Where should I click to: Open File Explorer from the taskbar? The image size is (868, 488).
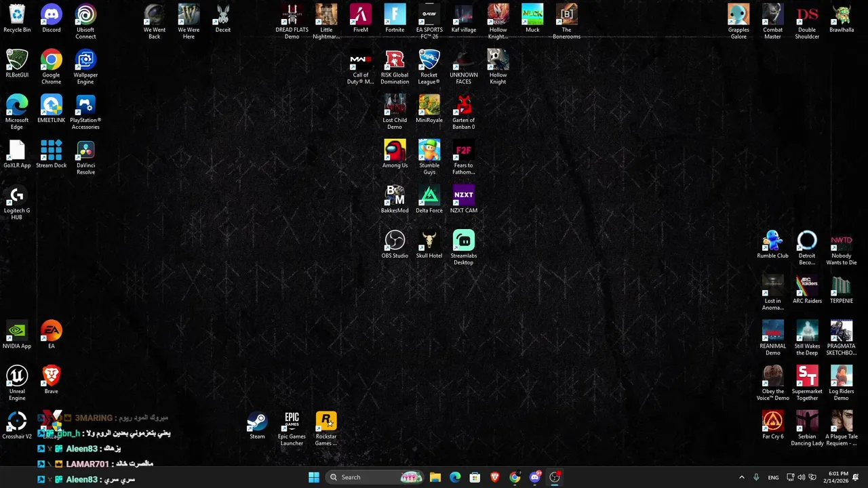[x=435, y=477]
